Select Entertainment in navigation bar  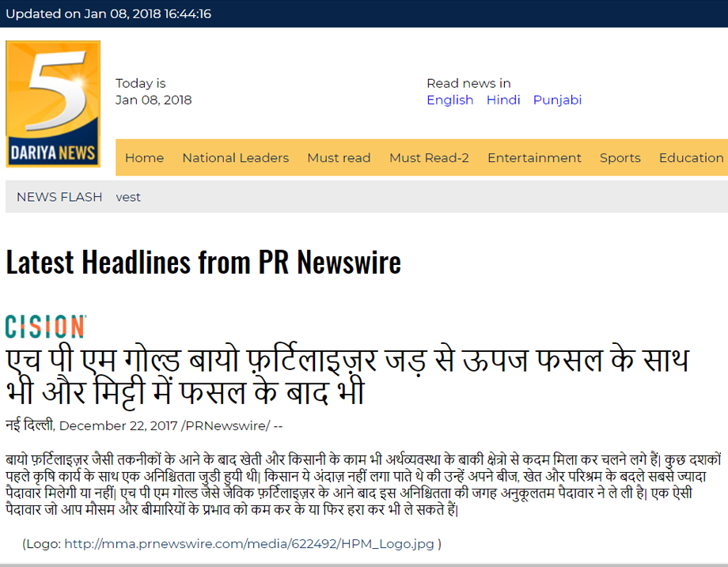(x=534, y=157)
